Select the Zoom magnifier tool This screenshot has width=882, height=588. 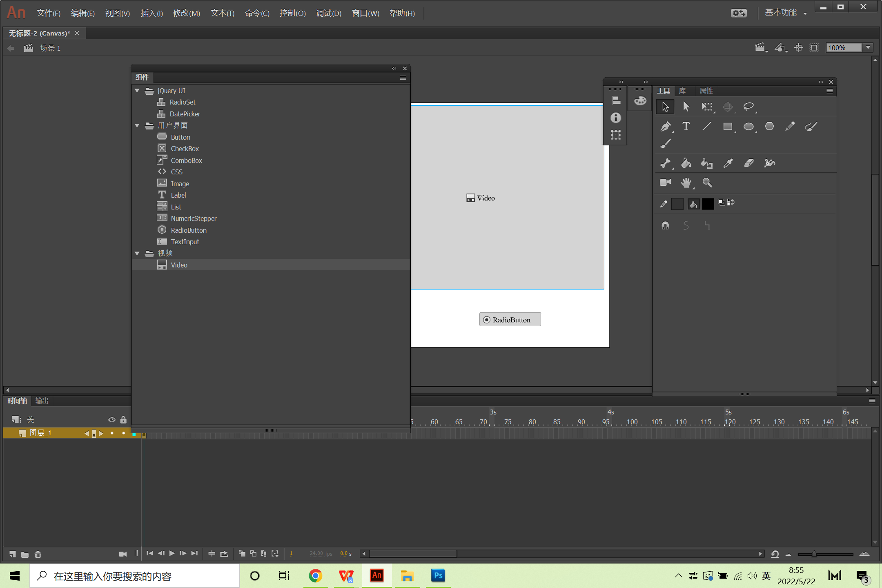[707, 183]
